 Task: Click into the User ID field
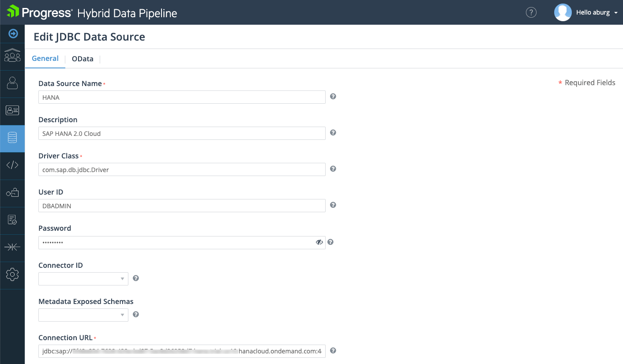click(182, 206)
